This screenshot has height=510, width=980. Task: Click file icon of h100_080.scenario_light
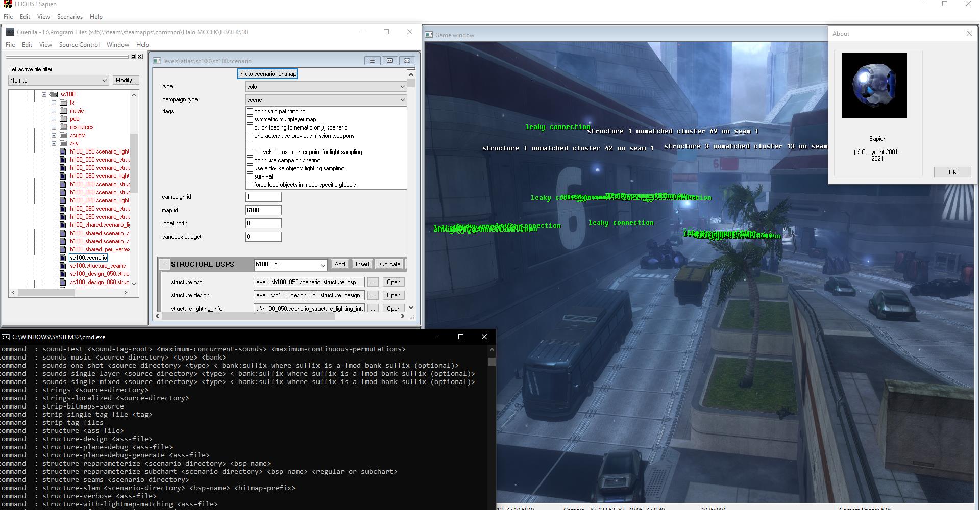pyautogui.click(x=63, y=200)
